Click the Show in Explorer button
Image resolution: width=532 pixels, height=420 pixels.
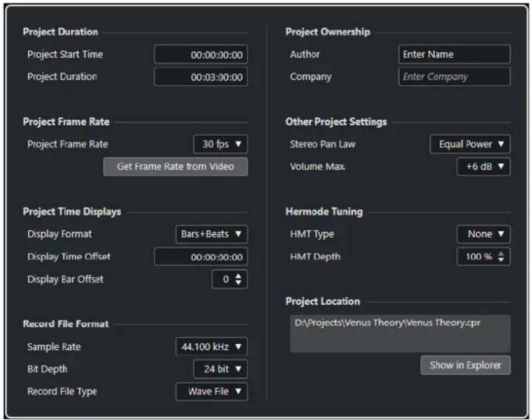[x=465, y=365]
